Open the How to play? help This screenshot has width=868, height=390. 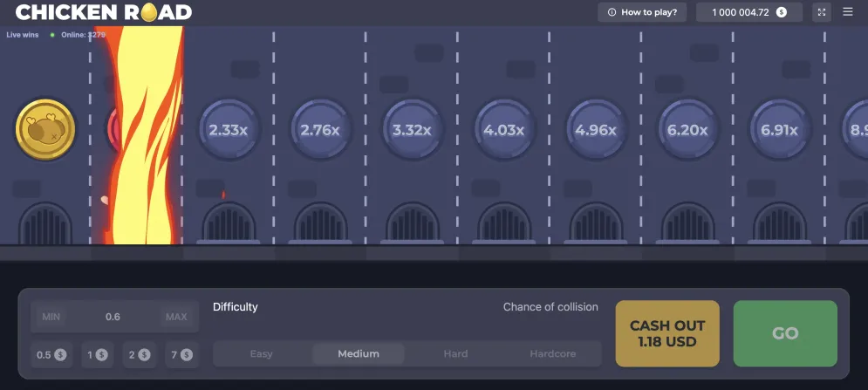pos(642,12)
